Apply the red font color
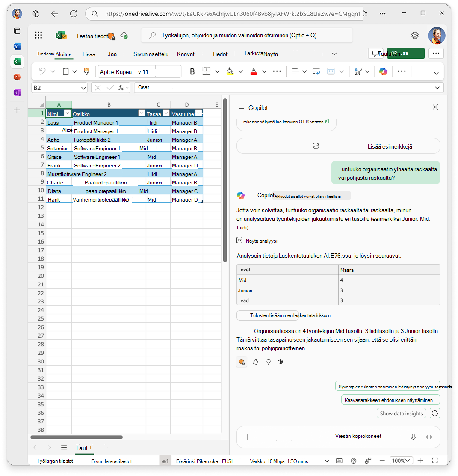458x476 pixels. point(254,71)
